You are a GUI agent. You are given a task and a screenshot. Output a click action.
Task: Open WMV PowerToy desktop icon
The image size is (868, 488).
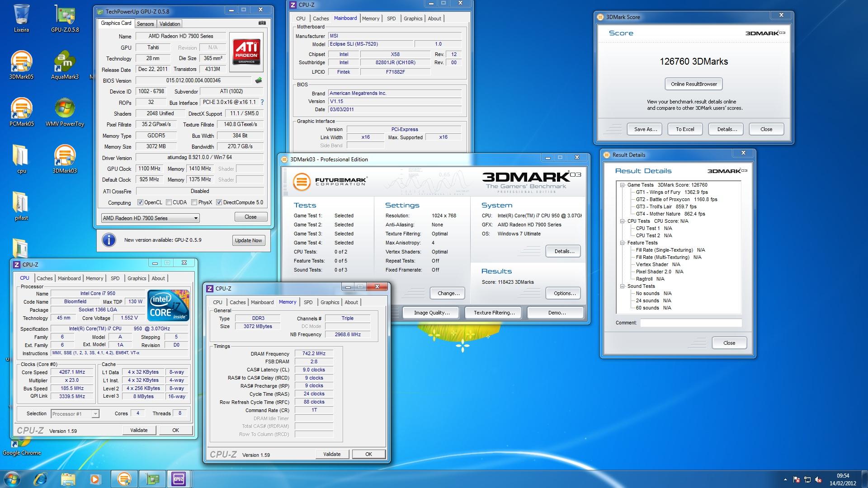pyautogui.click(x=65, y=113)
